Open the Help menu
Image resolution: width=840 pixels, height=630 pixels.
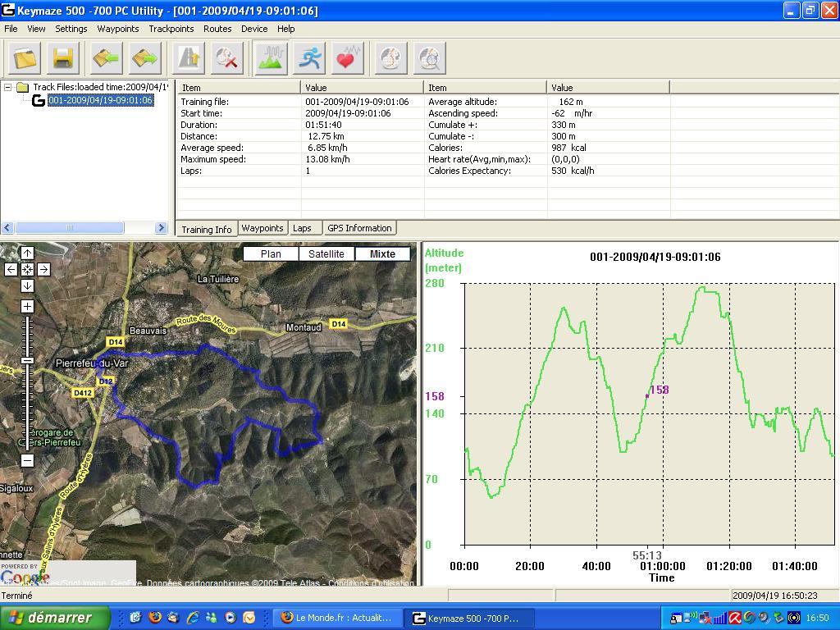286,29
